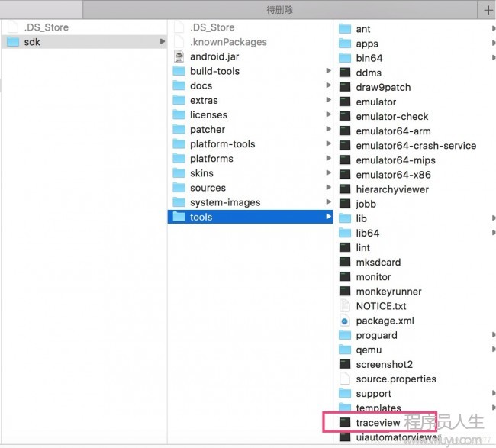The height and width of the screenshot is (448, 496).
Task: Click the apps folder icon
Action: 345,44
